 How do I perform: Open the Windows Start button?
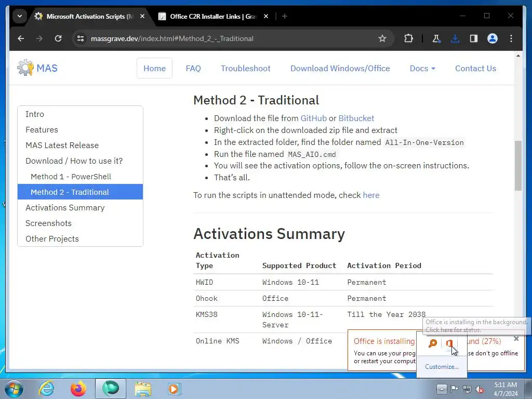(x=14, y=389)
